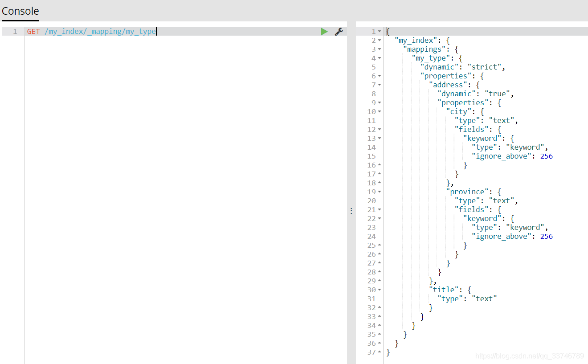The height and width of the screenshot is (364, 588).
Task: Click "type": "text" on line 31
Action: tap(467, 299)
